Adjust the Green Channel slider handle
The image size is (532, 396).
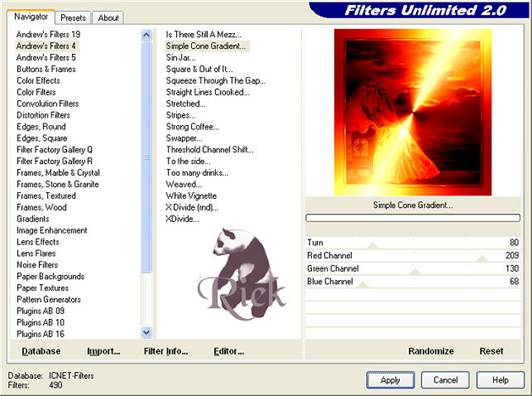pyautogui.click(x=414, y=271)
